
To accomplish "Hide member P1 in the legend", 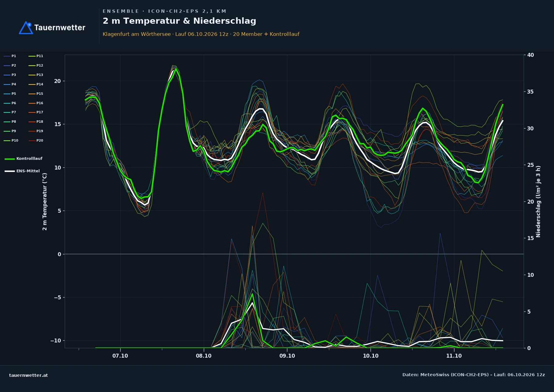I will [x=10, y=56].
